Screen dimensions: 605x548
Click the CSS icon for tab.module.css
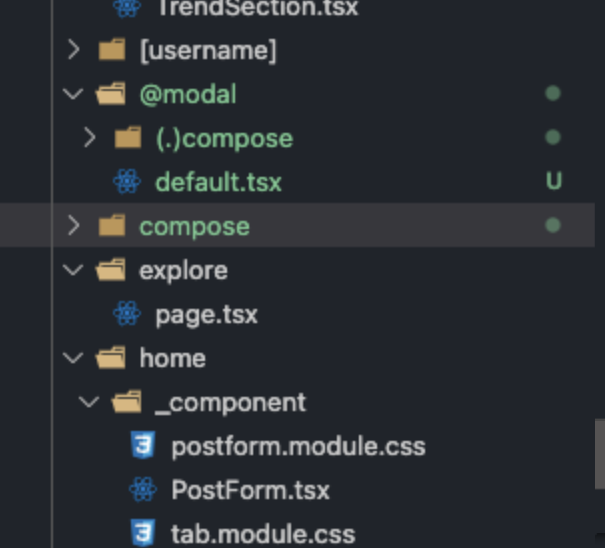(x=143, y=533)
